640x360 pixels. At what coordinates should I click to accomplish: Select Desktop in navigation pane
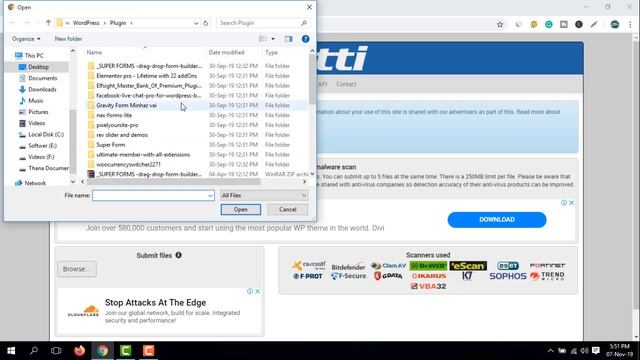[38, 67]
